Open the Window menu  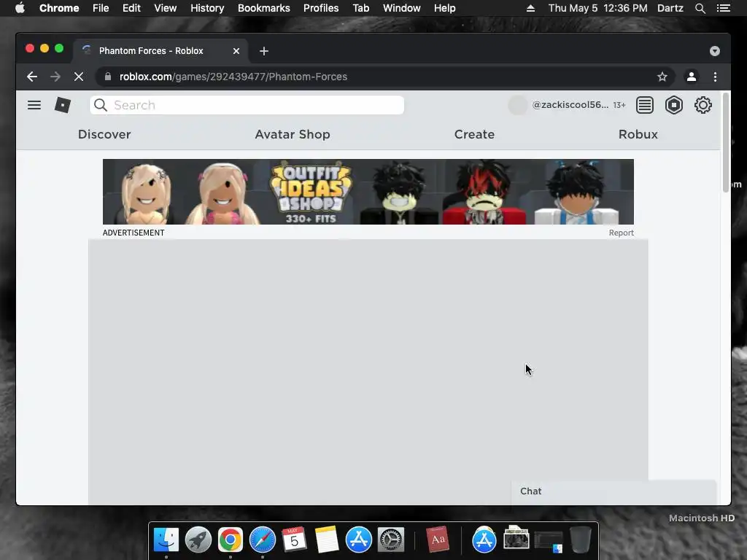click(402, 8)
